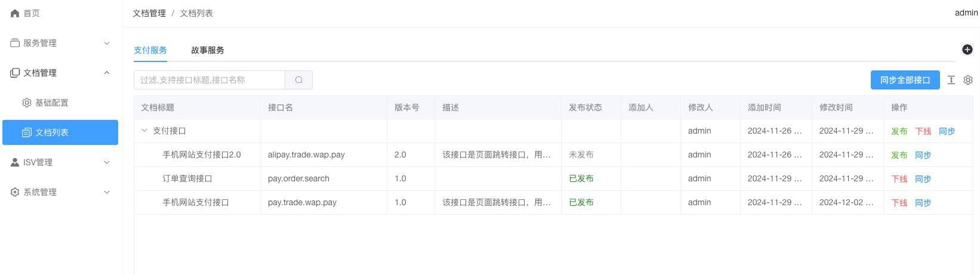Expand the ISV管理 menu chevron
Viewport: 980px width, 275px height.
(x=107, y=162)
